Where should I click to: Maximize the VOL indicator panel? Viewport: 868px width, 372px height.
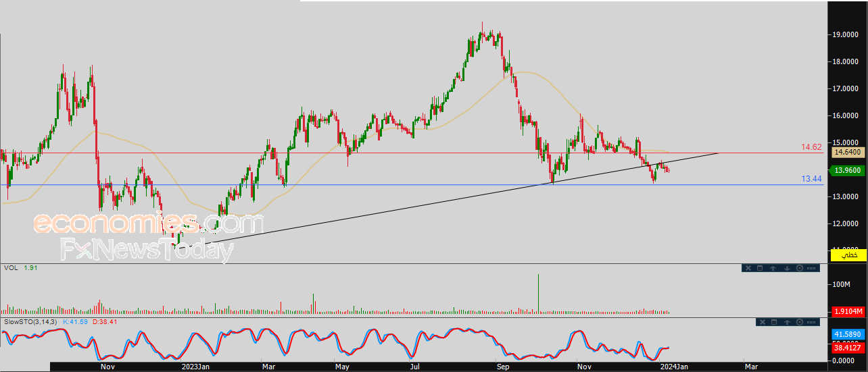[x=760, y=268]
